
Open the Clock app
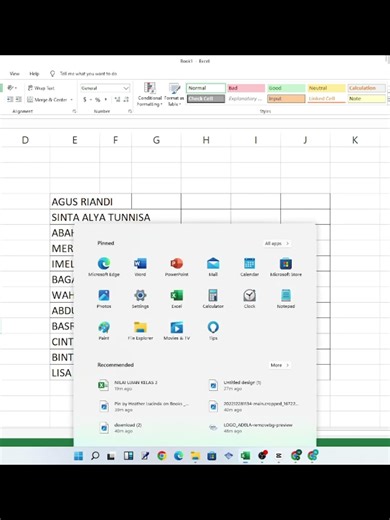tap(249, 298)
